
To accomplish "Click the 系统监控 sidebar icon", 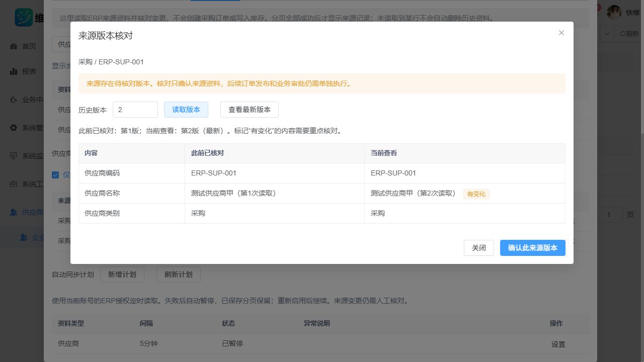I will pyautogui.click(x=14, y=156).
